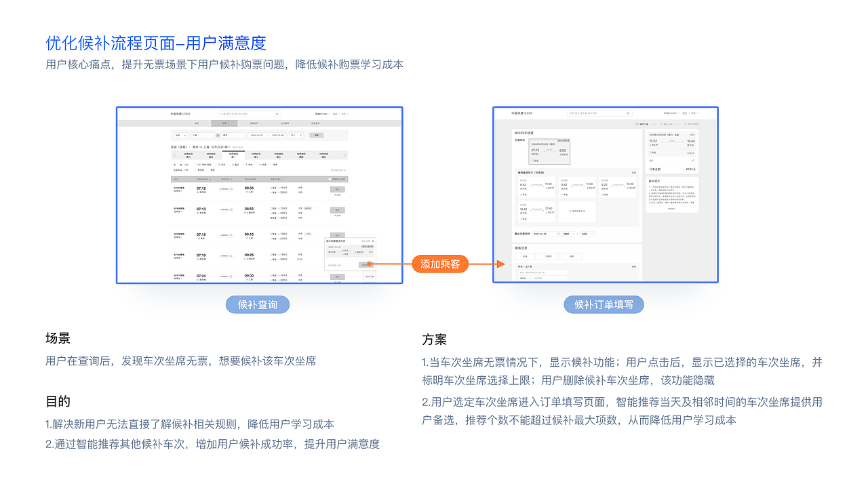Open the hour dropdown in the deadline row
The width and height of the screenshot is (868, 488).
point(570,234)
